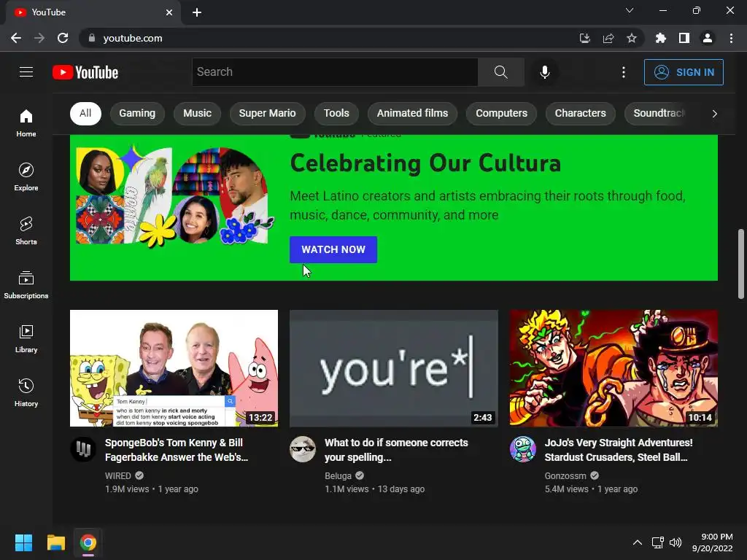Select the Tools chip
This screenshot has width=747, height=560.
[x=336, y=113]
